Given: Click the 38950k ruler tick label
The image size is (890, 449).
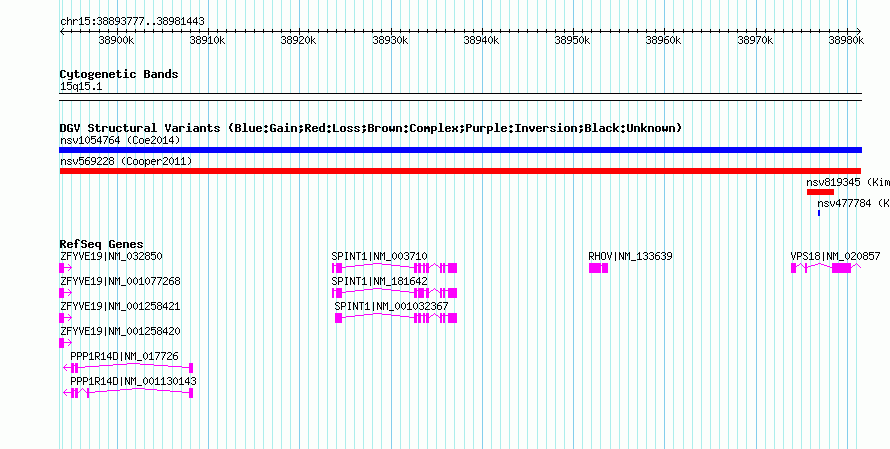Looking at the screenshot, I should (572, 40).
